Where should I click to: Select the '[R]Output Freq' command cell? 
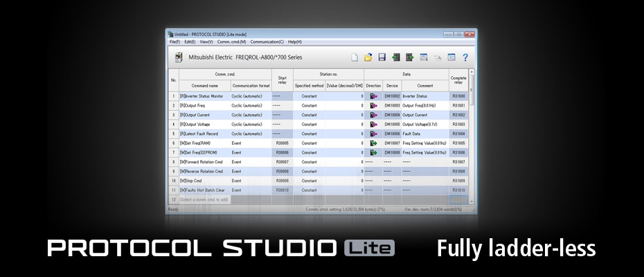(204, 106)
